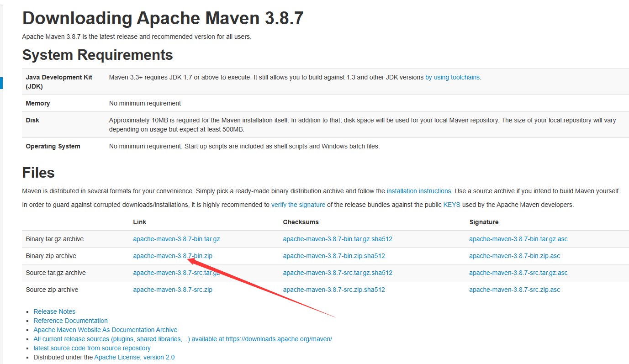Click the 'Operating System' row label
The image size is (629, 364).
point(53,146)
